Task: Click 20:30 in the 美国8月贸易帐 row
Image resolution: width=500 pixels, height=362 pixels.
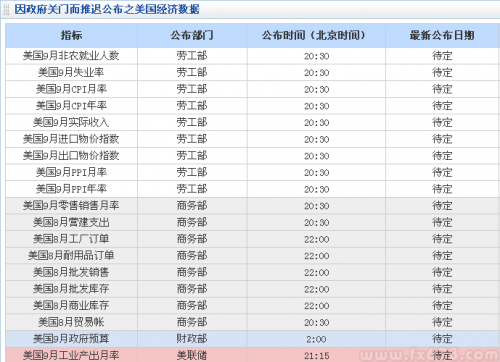Action: tap(316, 323)
